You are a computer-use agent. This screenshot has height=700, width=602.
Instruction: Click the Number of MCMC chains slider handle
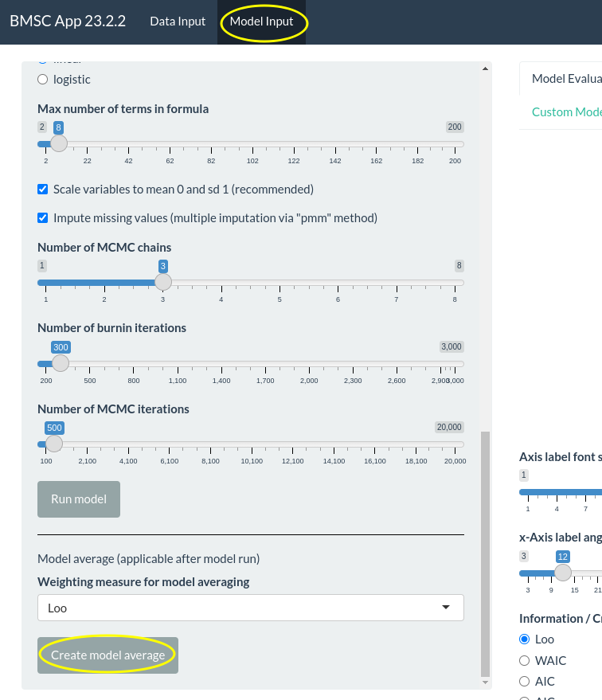pyautogui.click(x=163, y=282)
